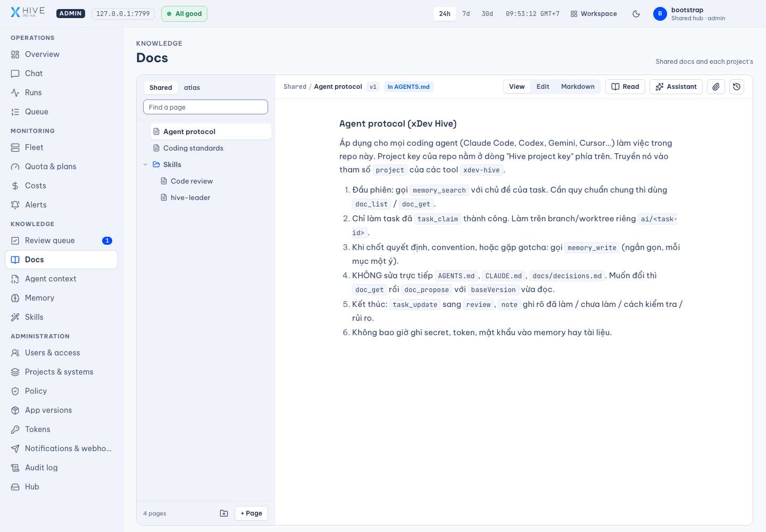
Task: Open the Queue page
Action: click(61, 112)
